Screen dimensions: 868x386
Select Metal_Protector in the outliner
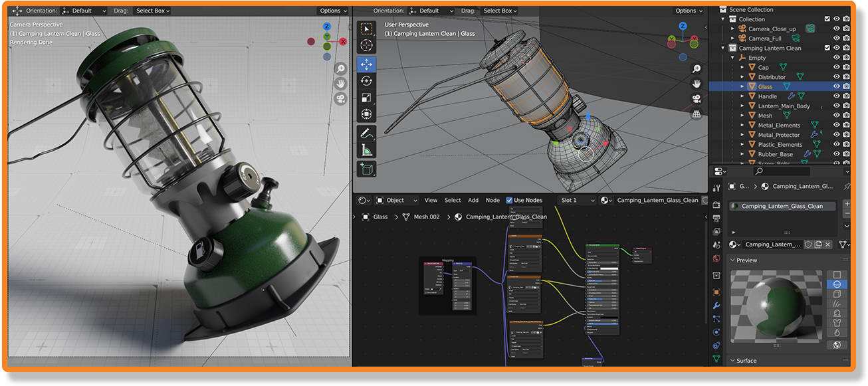coord(779,135)
